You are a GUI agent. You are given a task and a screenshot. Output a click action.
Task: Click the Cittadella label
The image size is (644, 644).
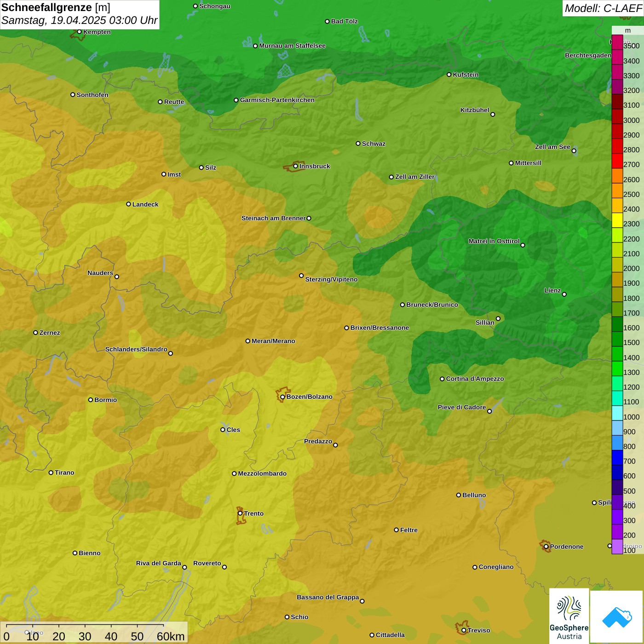[390, 635]
